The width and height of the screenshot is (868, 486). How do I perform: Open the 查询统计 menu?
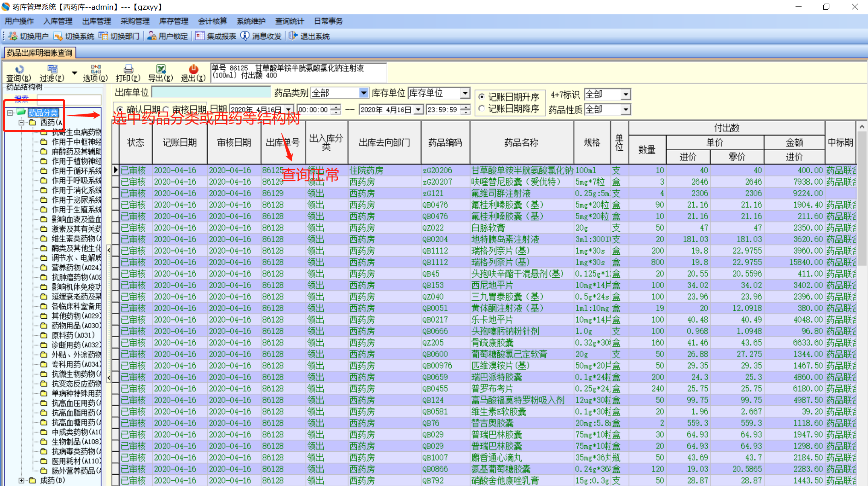tap(289, 21)
